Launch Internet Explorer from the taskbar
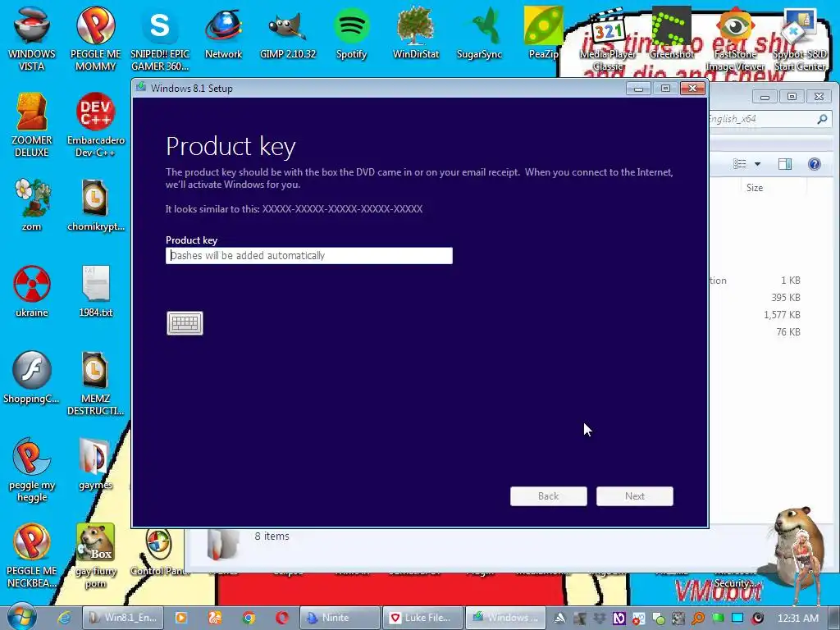Screen dimensions: 840x630 [64, 618]
